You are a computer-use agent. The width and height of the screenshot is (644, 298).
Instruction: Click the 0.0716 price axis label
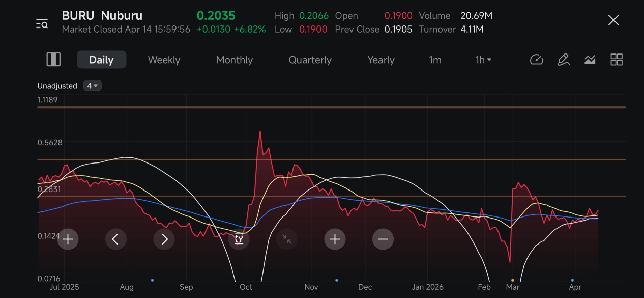tap(50, 279)
